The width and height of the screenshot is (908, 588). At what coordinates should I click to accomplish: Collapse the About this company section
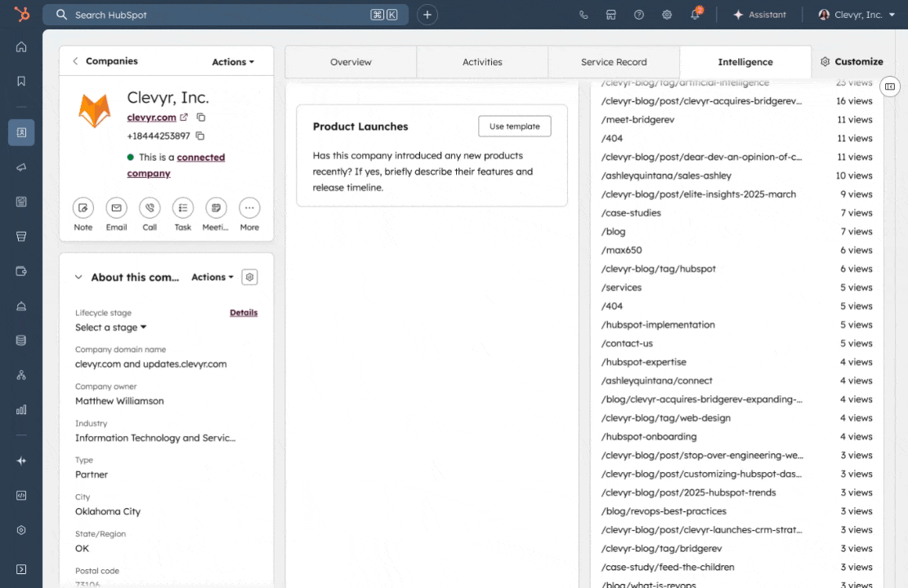tap(78, 277)
